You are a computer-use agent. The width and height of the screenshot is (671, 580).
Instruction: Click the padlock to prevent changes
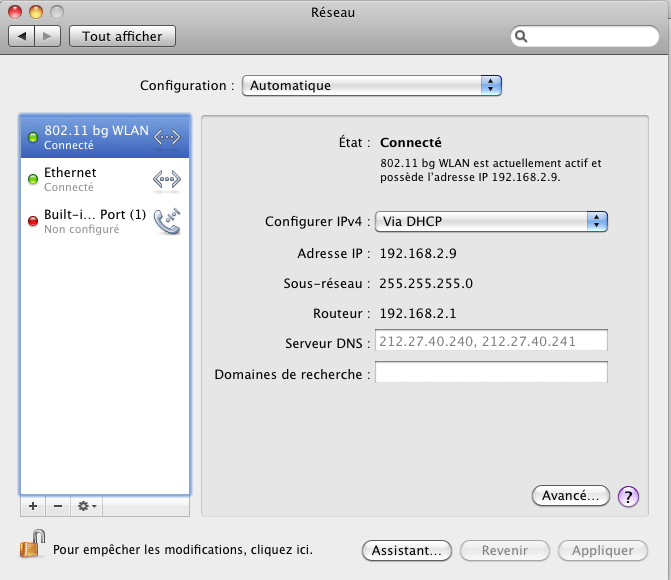(33, 544)
